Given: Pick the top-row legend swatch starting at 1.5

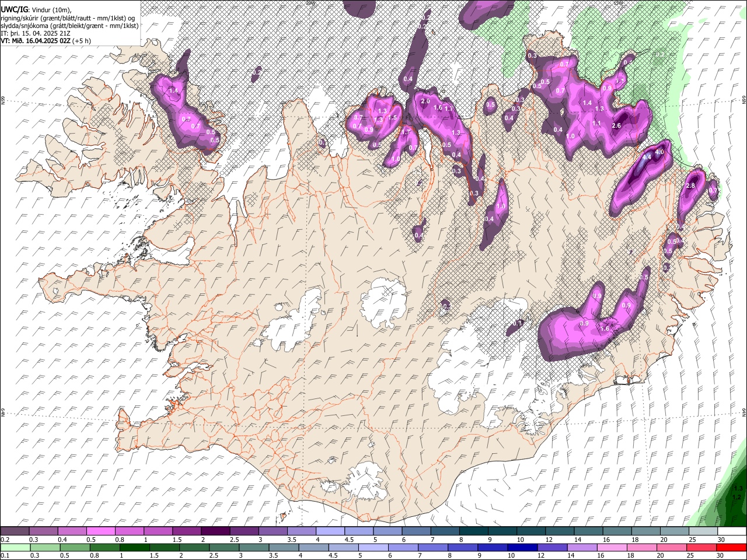Looking at the screenshot, I should 186,531.
